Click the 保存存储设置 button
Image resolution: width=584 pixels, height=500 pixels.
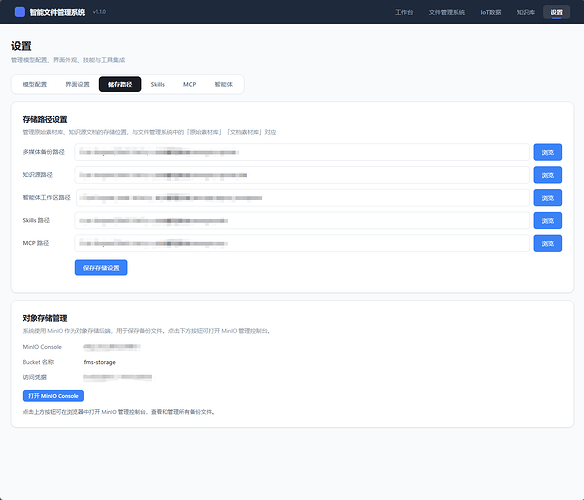click(101, 268)
